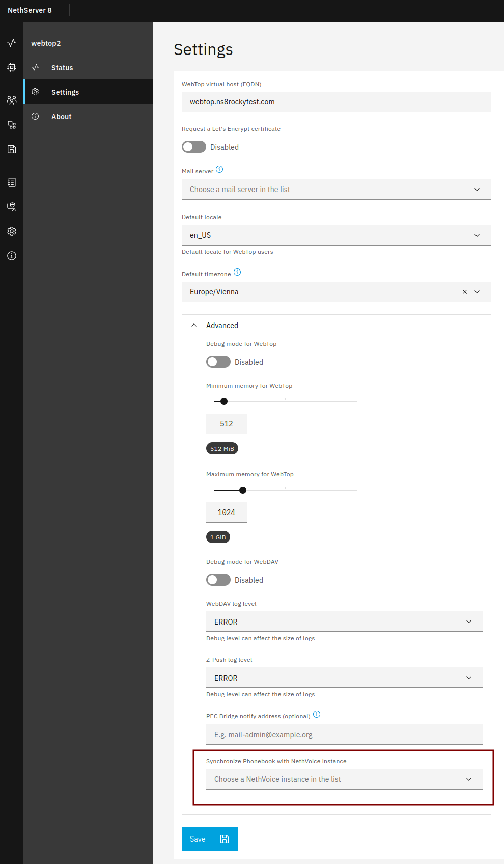Click the PEC Bridge notify address info icon
The image size is (504, 864).
[317, 714]
